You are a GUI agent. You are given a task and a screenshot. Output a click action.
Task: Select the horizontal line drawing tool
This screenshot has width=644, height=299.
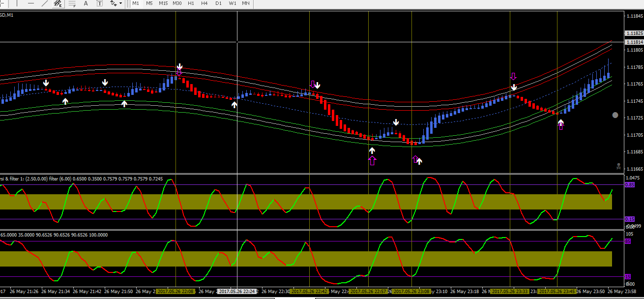(x=31, y=3)
